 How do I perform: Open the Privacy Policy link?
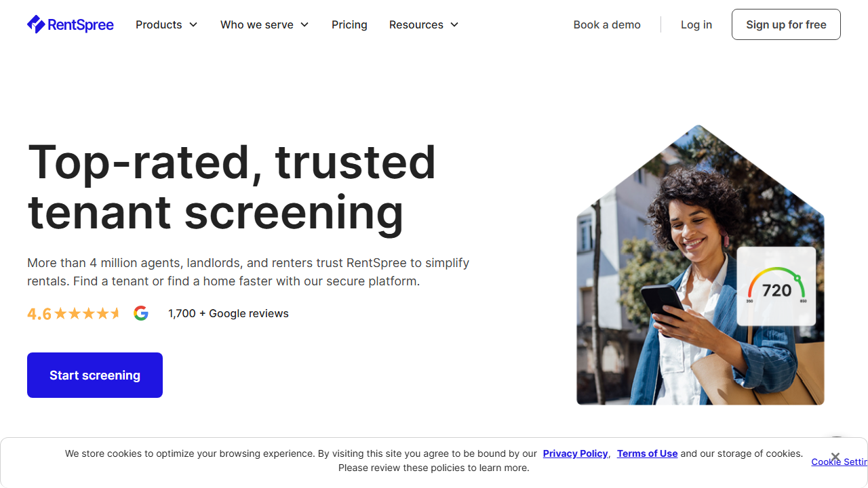pyautogui.click(x=575, y=453)
